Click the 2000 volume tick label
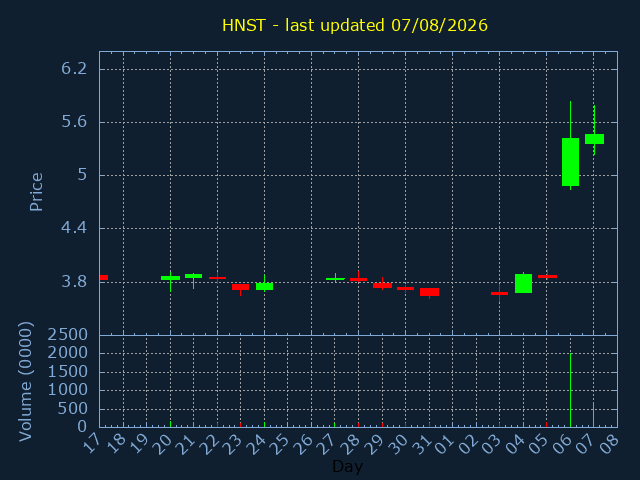This screenshot has width=640, height=480. click(68, 353)
